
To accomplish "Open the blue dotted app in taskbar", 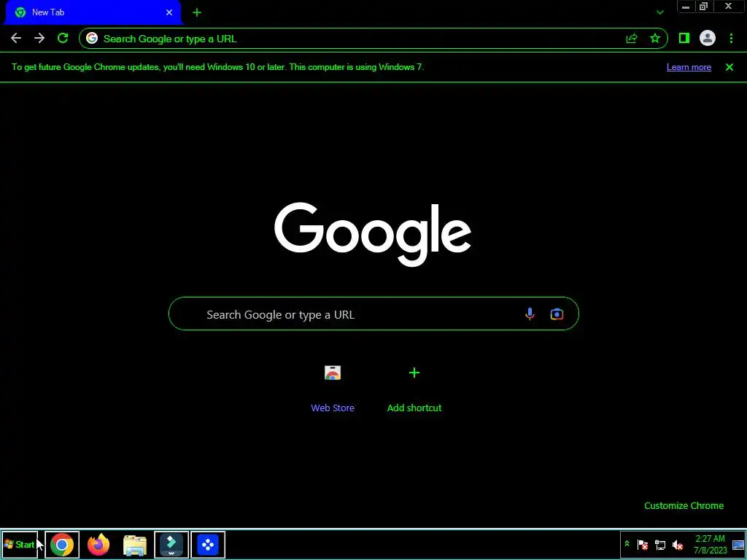I will point(208,545).
